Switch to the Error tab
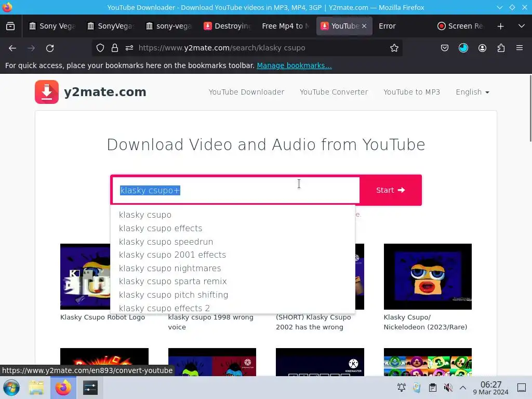This screenshot has width=532, height=399. click(402, 26)
